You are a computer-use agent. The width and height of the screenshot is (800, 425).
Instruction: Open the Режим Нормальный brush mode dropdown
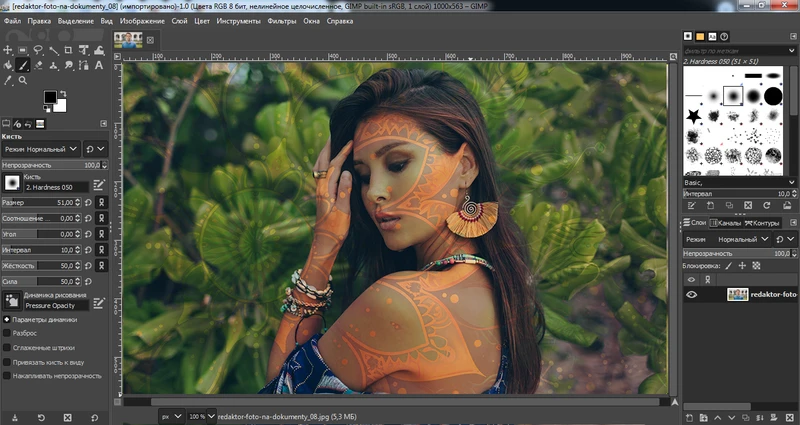tap(41, 149)
